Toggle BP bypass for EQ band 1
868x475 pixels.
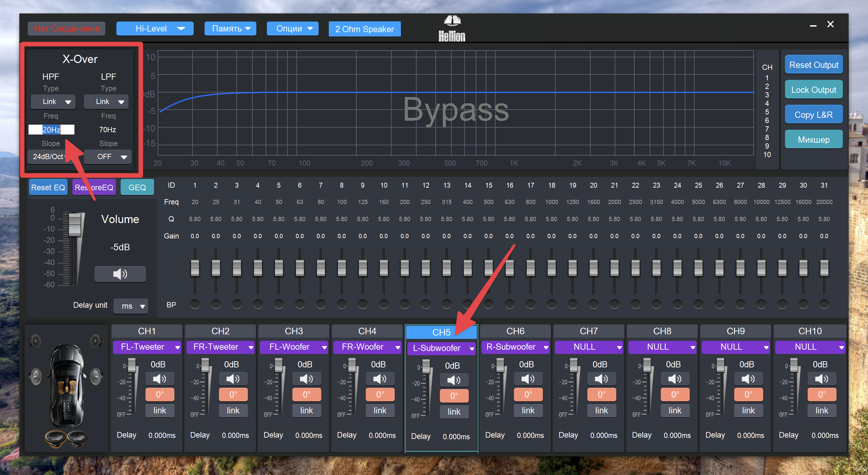coord(195,304)
